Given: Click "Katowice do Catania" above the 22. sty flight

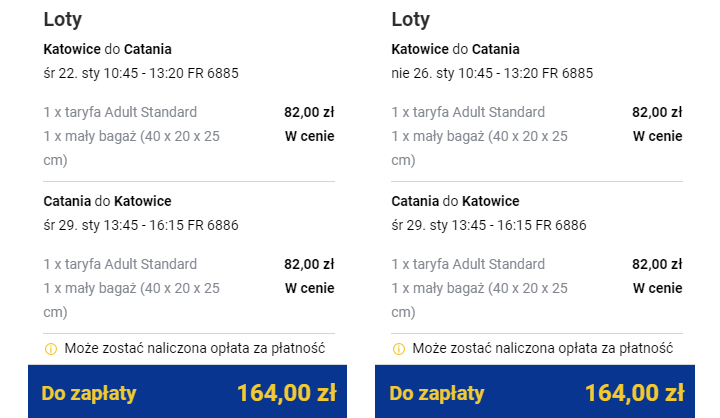Looking at the screenshot, I should pyautogui.click(x=108, y=48).
